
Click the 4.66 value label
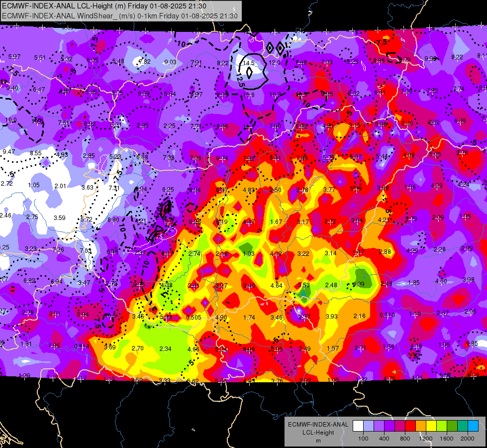[x=193, y=349]
